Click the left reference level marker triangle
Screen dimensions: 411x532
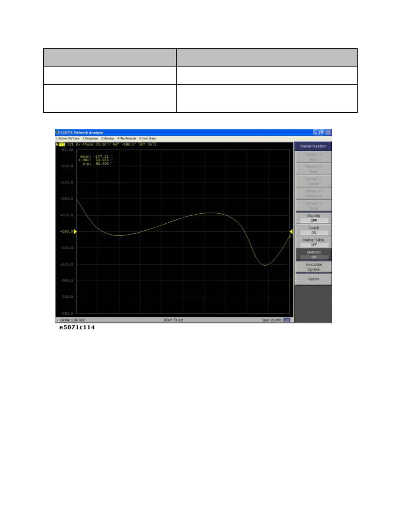point(75,231)
